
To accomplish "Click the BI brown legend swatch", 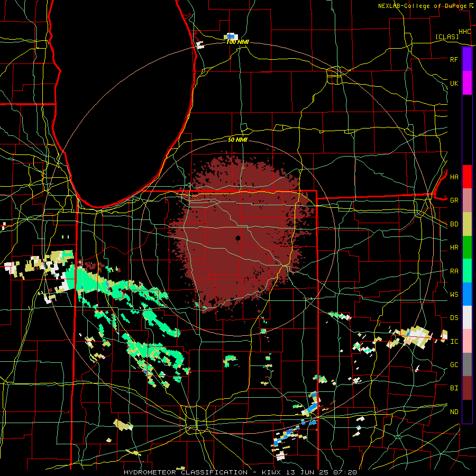I will coord(467,388).
